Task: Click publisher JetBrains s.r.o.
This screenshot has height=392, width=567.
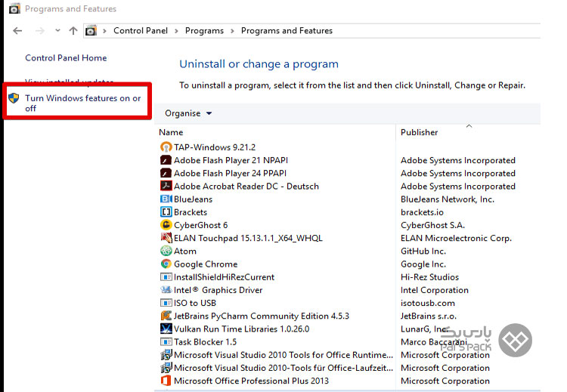Action: click(429, 316)
